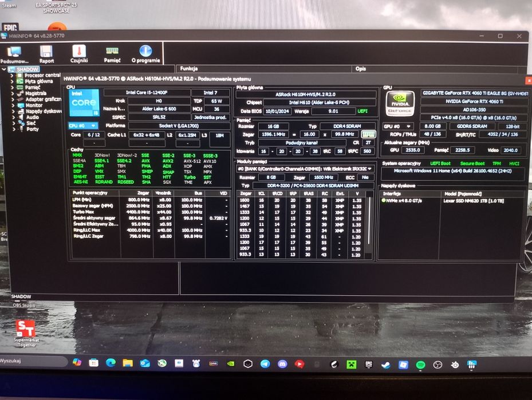Click the BIOS date 10/01/2024 field
The image size is (532, 400).
pyautogui.click(x=277, y=111)
